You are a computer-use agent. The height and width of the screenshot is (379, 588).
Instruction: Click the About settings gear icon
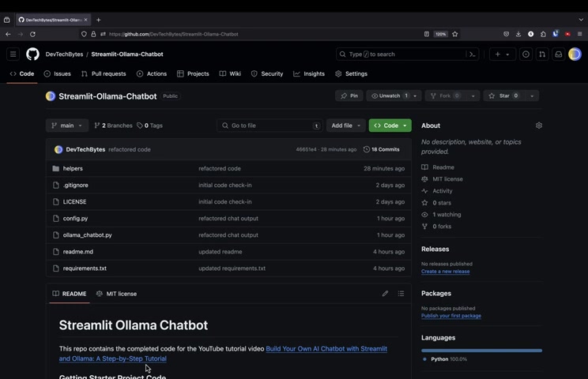coord(539,126)
